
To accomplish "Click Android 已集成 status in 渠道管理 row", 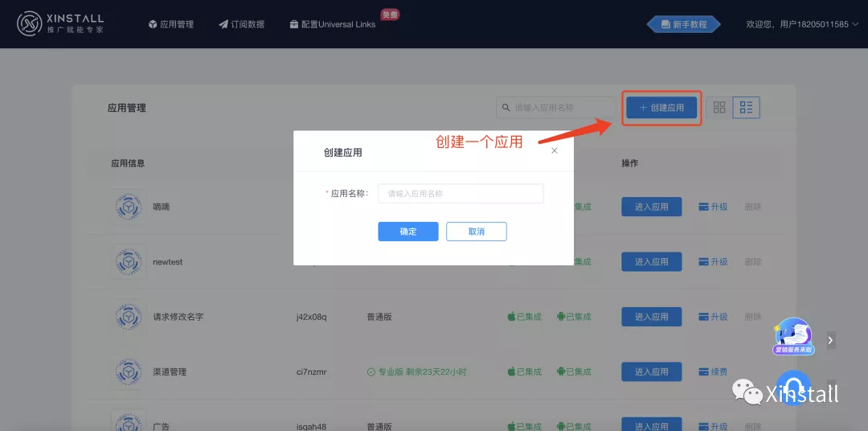I will coord(574,371).
